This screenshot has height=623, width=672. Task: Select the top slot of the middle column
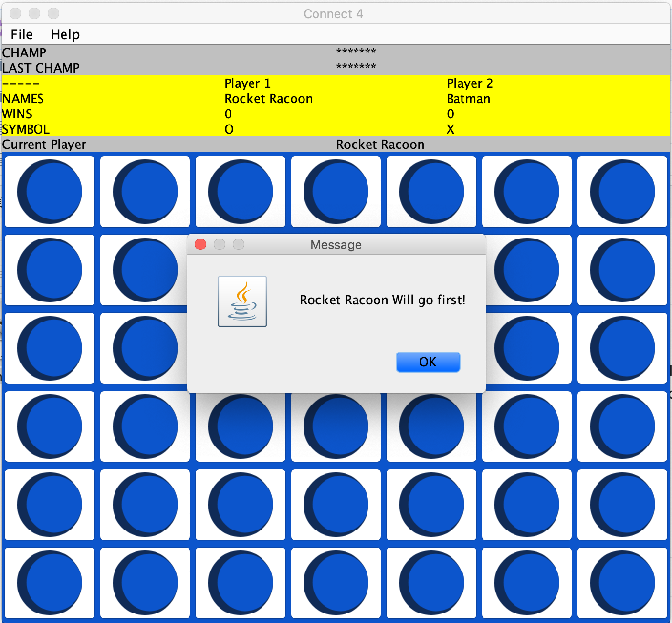click(x=336, y=191)
